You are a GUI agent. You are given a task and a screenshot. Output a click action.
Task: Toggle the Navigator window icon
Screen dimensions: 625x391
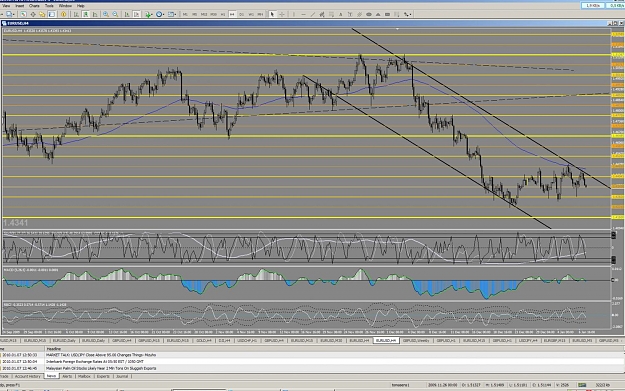pos(42,14)
